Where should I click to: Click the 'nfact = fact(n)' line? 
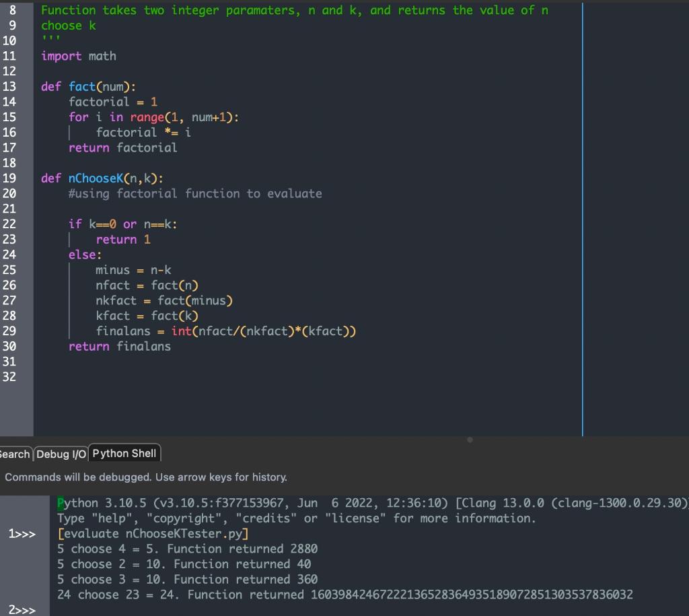pyautogui.click(x=147, y=285)
